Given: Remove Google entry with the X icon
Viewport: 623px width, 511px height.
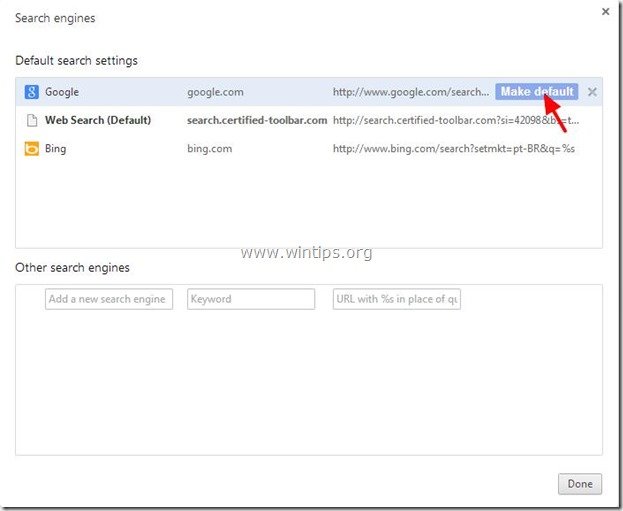Looking at the screenshot, I should tap(592, 92).
